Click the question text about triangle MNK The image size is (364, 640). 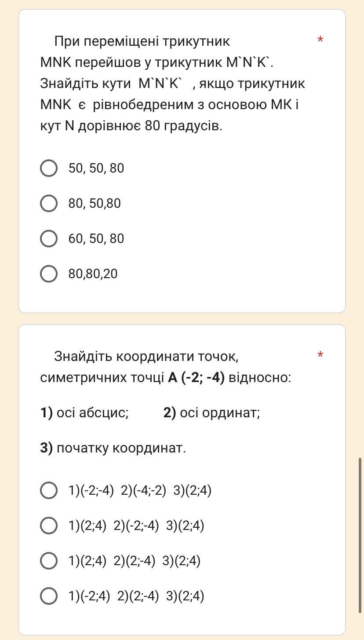click(172, 84)
